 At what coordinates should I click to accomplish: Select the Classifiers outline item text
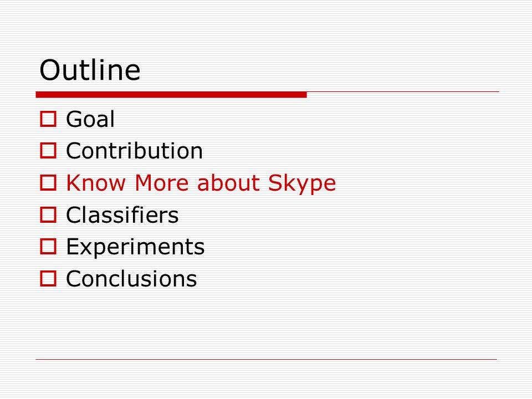(x=122, y=215)
